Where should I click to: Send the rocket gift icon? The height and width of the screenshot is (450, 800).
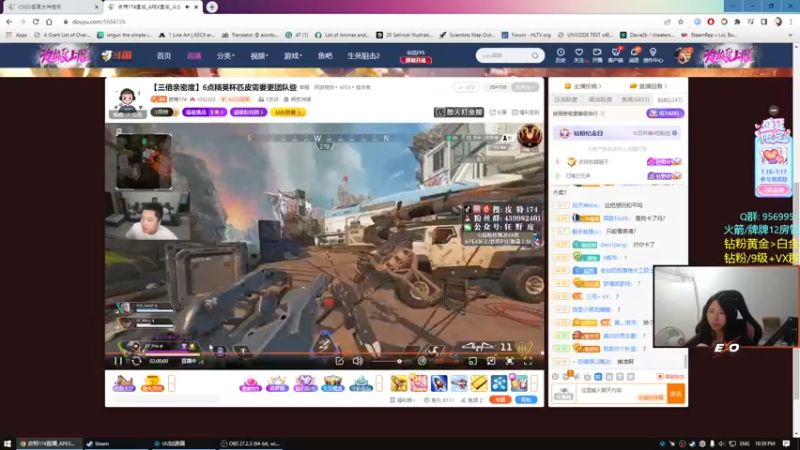(439, 383)
